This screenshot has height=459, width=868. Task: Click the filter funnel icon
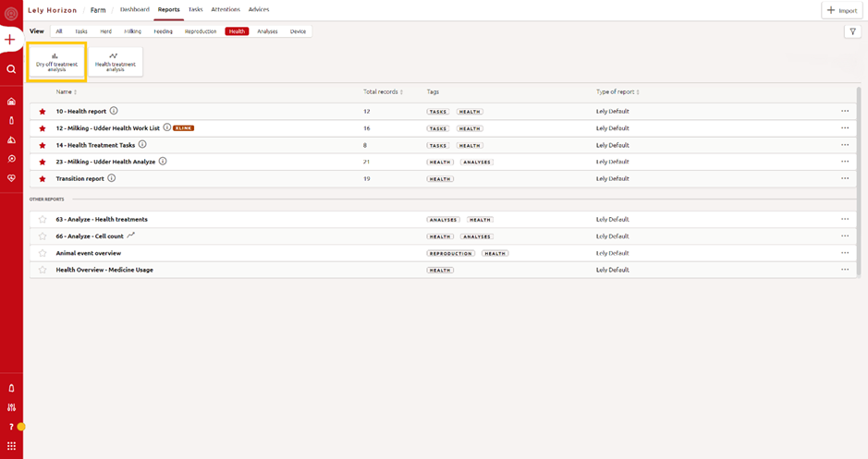(x=852, y=31)
